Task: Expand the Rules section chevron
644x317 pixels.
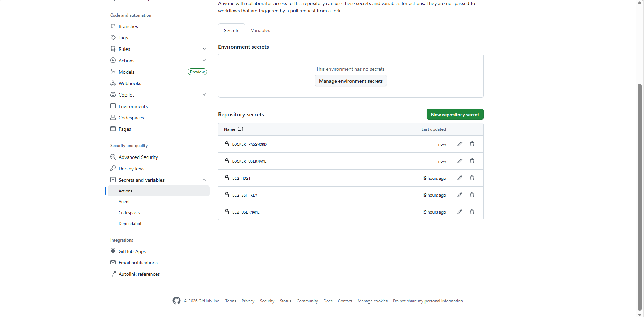Action: [x=204, y=49]
